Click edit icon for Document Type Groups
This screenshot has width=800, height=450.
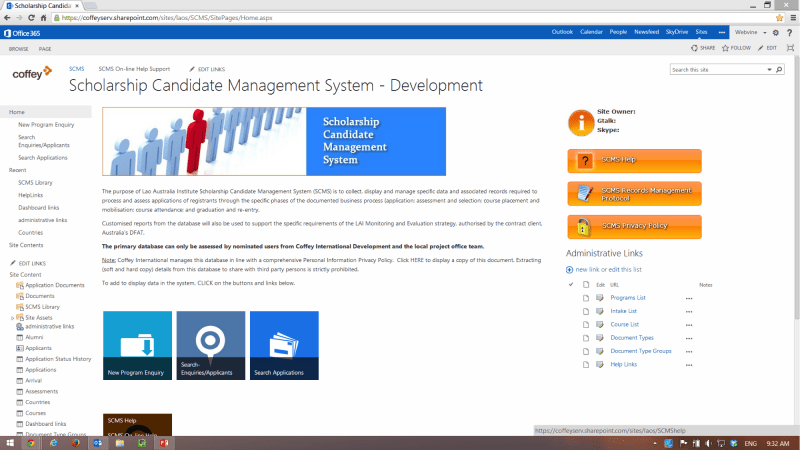[599, 351]
